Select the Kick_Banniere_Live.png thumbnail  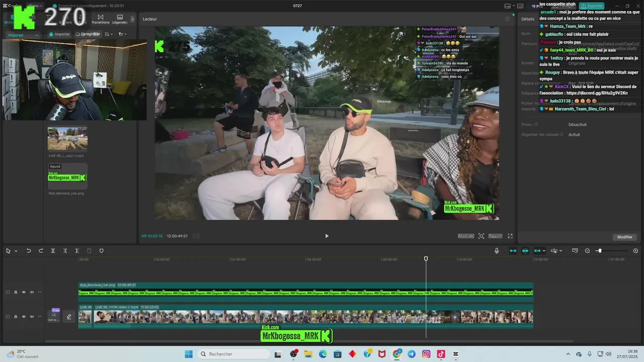pyautogui.click(x=67, y=176)
